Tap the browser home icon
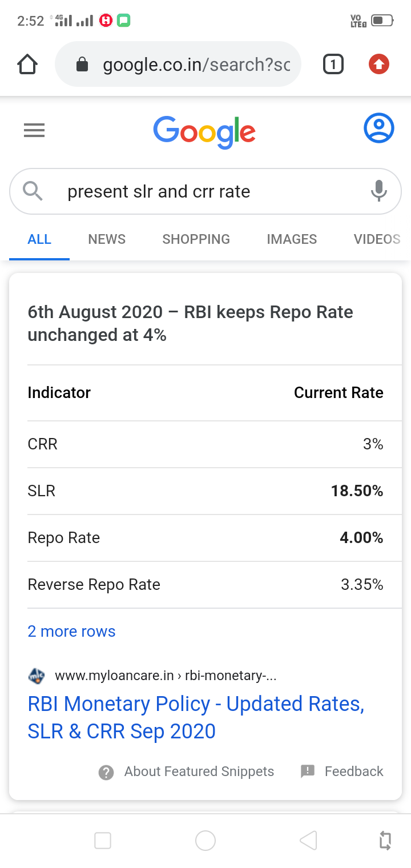Image resolution: width=411 pixels, height=868 pixels. point(27,65)
